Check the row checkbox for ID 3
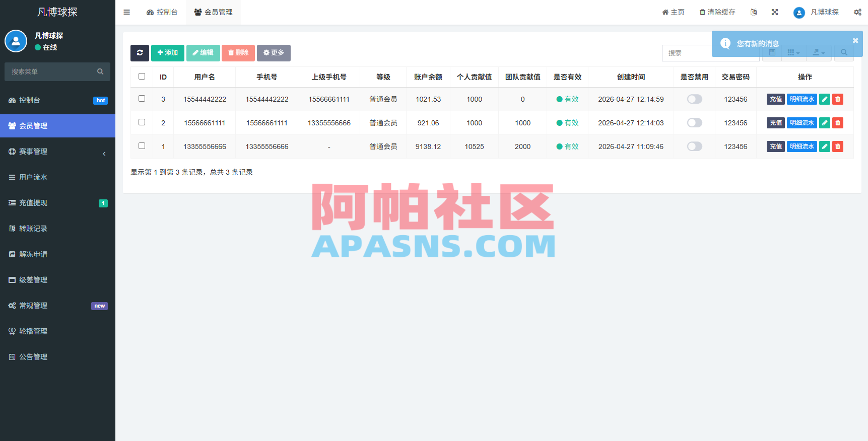 [x=142, y=99]
